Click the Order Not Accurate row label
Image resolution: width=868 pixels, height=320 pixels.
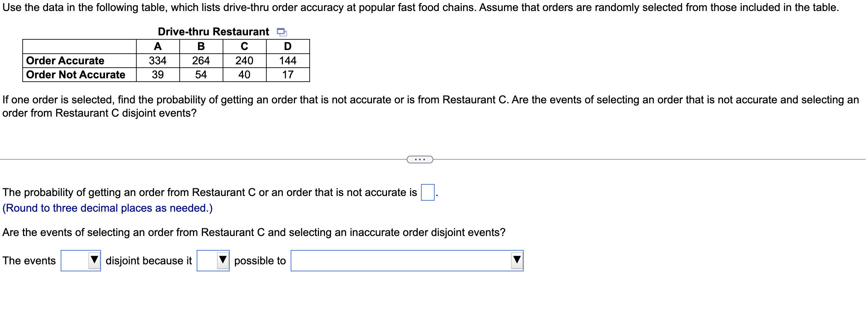[75, 74]
